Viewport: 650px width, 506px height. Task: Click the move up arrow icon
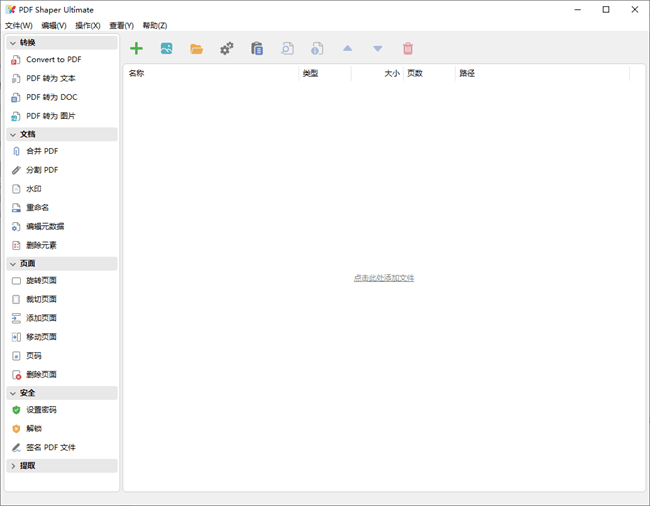pyautogui.click(x=347, y=48)
